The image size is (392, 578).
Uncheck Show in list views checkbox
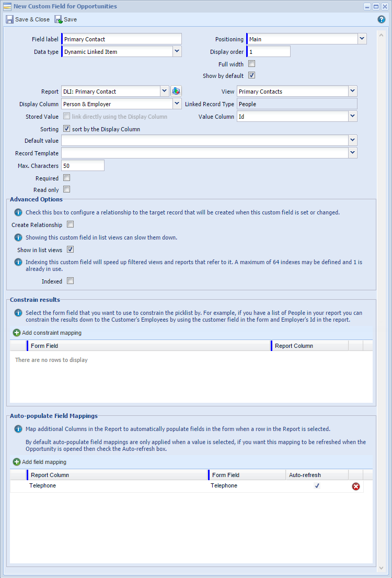click(x=71, y=250)
